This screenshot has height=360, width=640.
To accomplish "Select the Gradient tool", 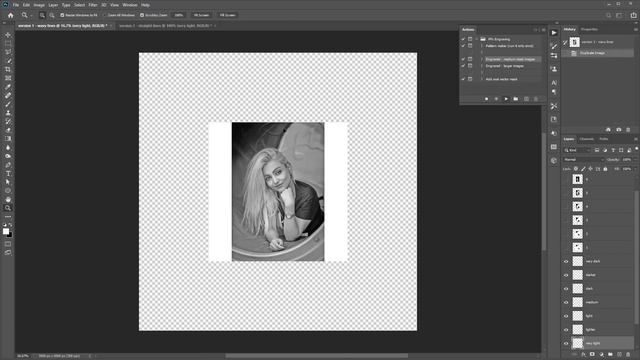I will [x=8, y=139].
